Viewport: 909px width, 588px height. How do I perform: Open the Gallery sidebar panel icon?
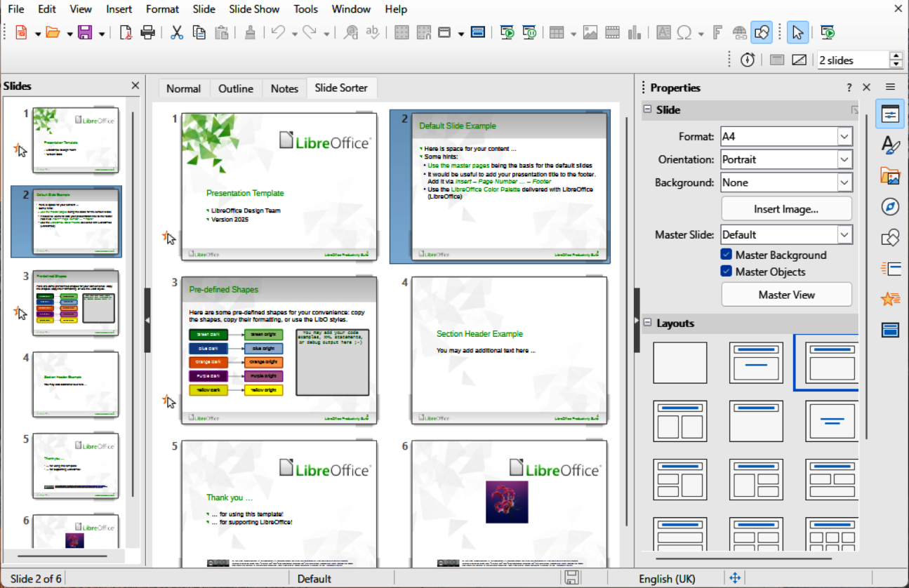tap(890, 176)
